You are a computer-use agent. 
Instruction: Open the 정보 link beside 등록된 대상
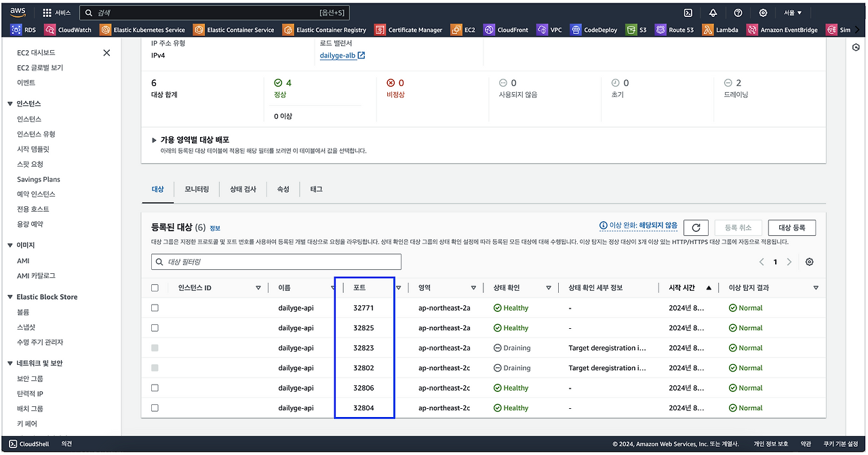(x=215, y=229)
